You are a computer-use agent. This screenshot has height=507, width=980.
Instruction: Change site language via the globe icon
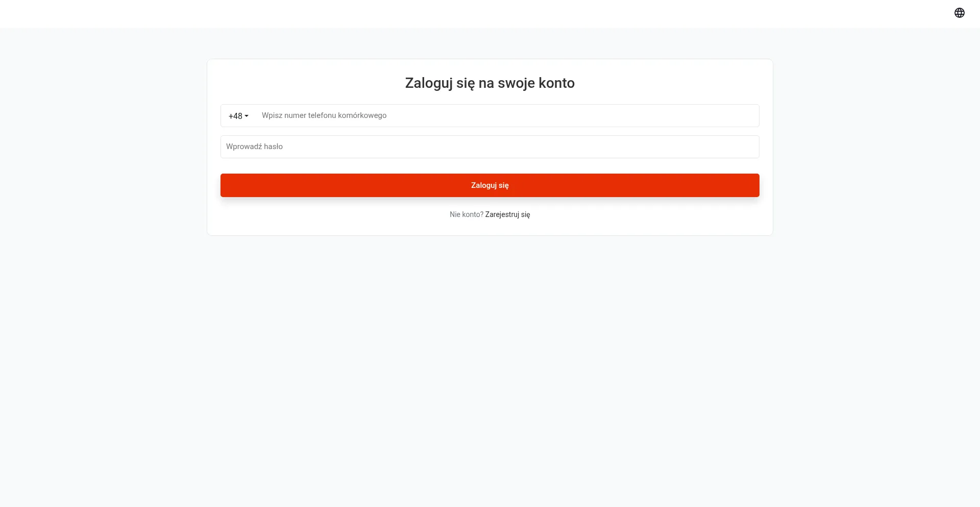[959, 13]
